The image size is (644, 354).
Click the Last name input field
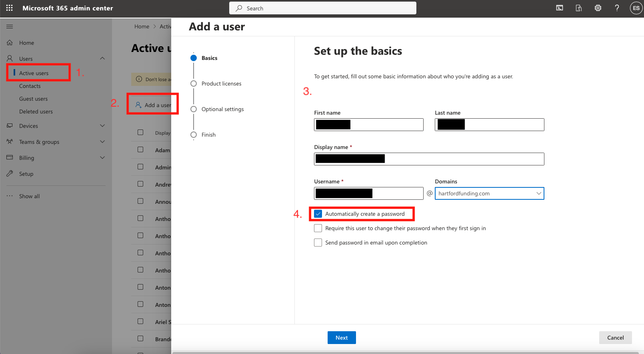tap(490, 125)
